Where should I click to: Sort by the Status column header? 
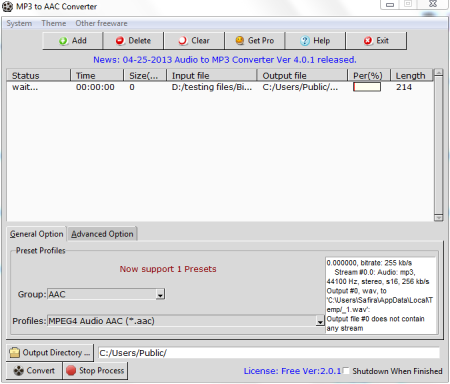(x=39, y=76)
